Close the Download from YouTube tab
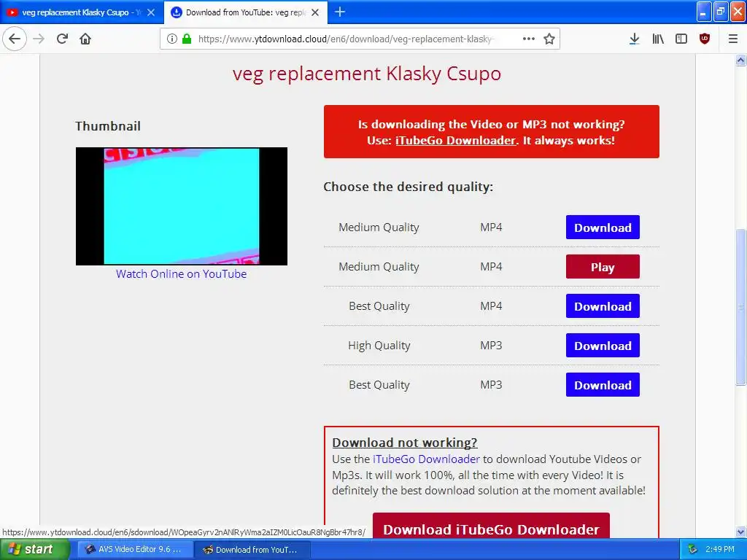The image size is (747, 560). (315, 12)
